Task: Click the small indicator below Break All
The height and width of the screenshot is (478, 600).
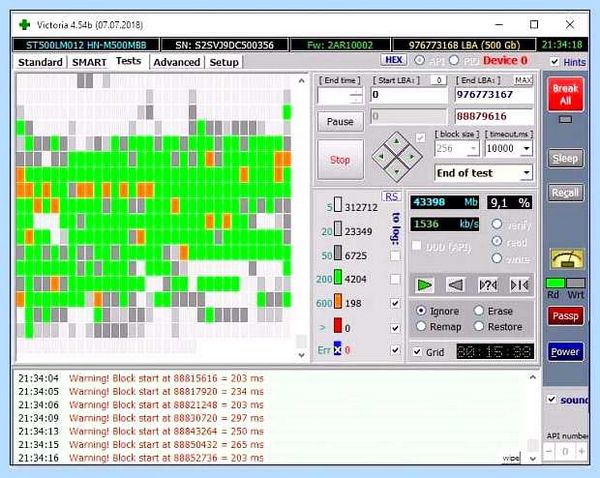Action: click(565, 119)
